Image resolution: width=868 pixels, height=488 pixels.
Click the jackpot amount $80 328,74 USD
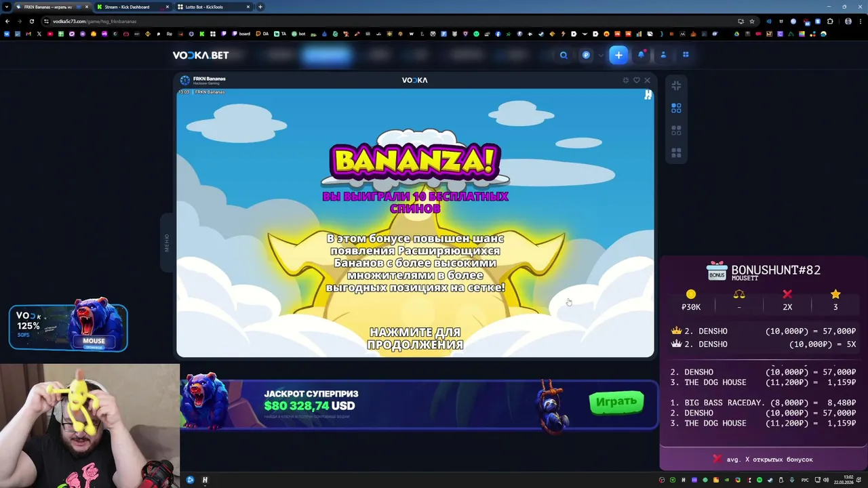point(309,406)
